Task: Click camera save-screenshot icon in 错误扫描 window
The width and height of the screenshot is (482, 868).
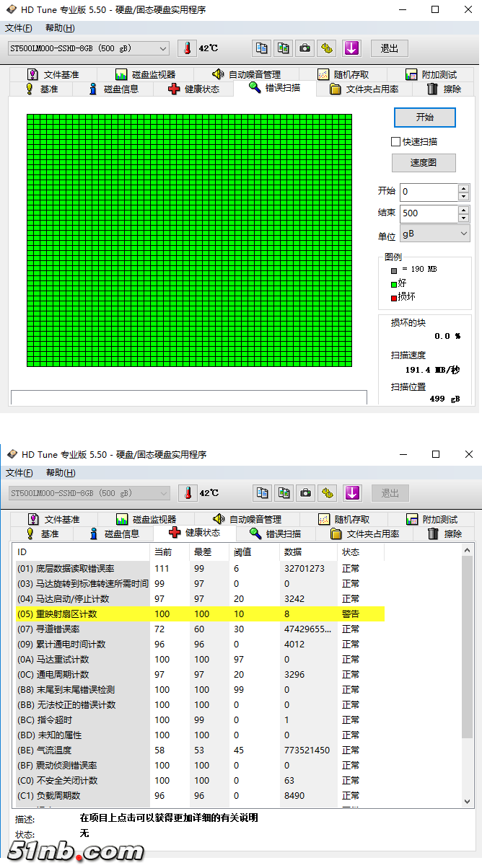Action: click(x=305, y=48)
